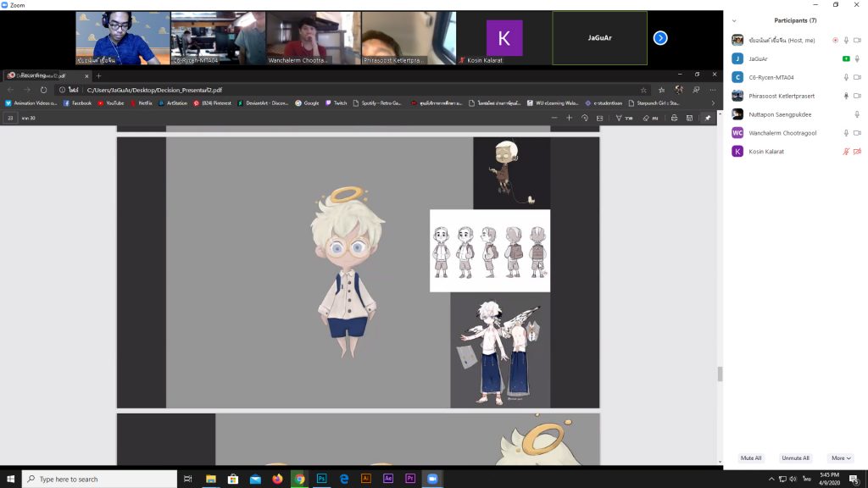Viewport: 868px width, 488px height.
Task: Click JaGuAr's green screen share icon
Action: 846,58
